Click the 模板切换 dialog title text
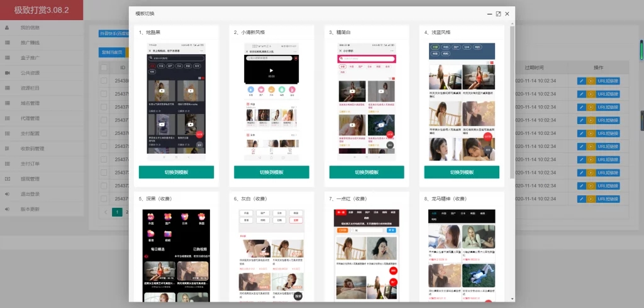This screenshot has height=308, width=644. coord(145,14)
